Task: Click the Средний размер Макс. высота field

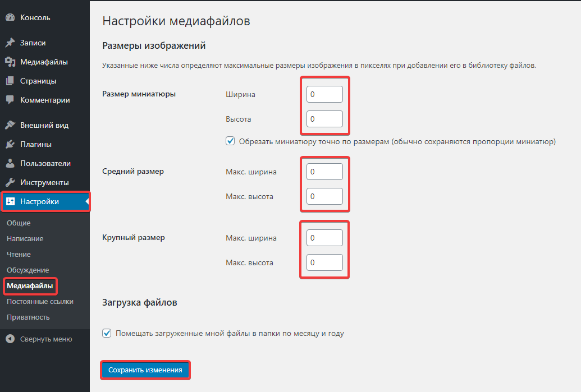Action: (x=324, y=196)
